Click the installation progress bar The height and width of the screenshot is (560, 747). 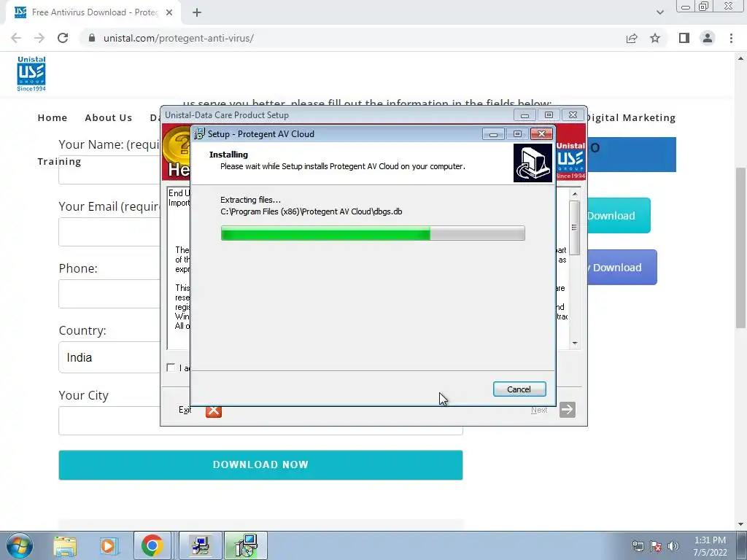click(x=373, y=233)
